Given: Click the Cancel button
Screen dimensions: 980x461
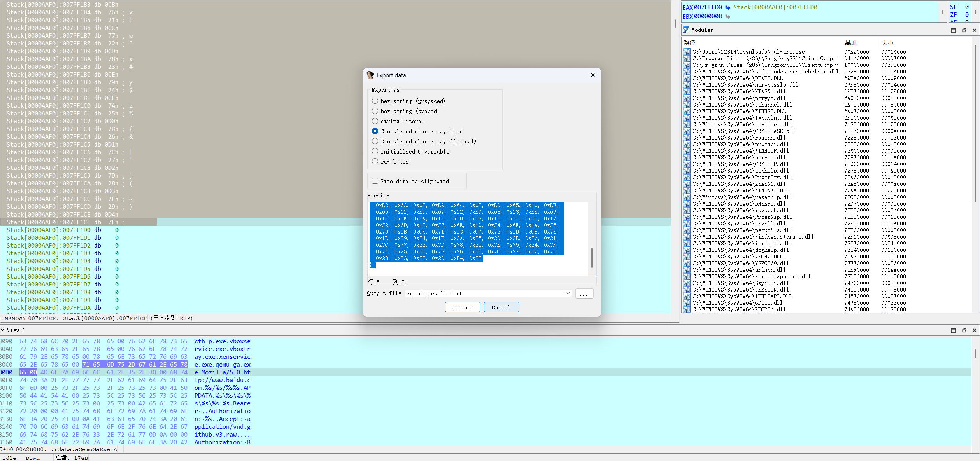Looking at the screenshot, I should click(501, 307).
